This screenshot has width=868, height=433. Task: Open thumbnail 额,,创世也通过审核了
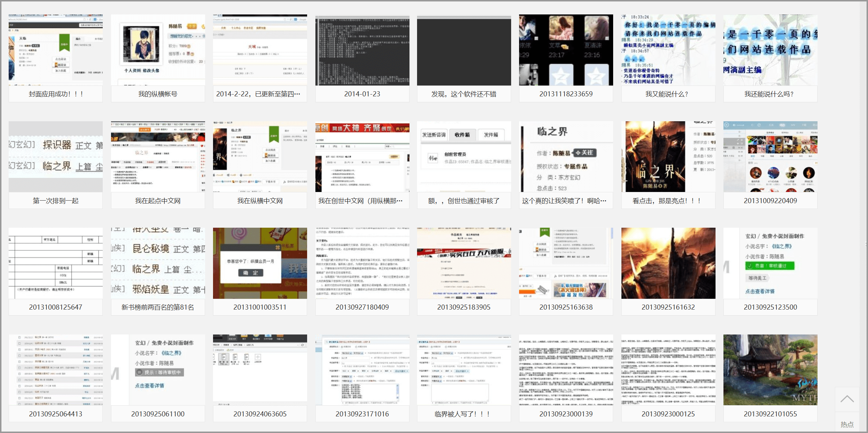coord(464,157)
